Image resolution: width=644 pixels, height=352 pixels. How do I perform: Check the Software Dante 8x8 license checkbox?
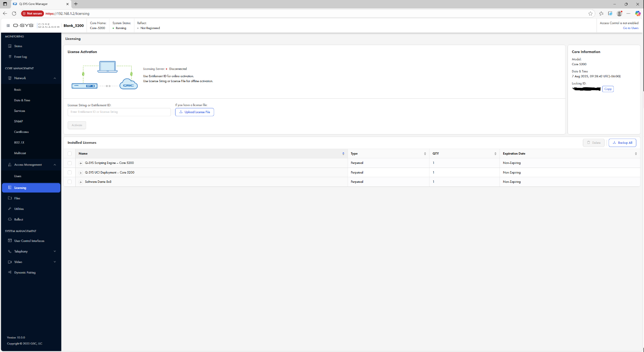(x=70, y=182)
